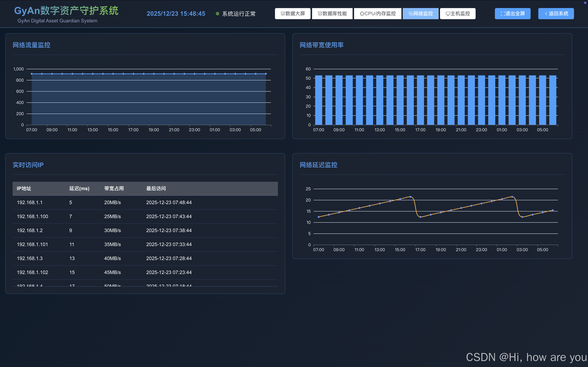
Task: Switch to the 数据库性能 tab
Action: 332,14
